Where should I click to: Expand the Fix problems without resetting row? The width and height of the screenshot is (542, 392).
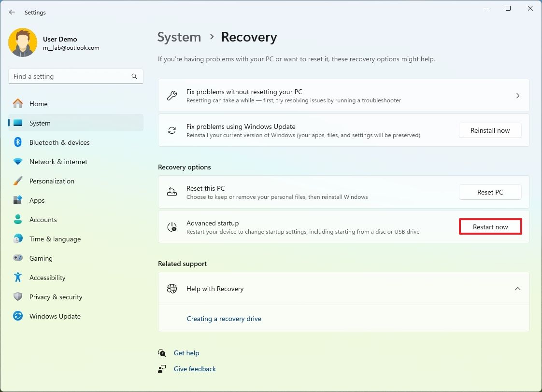518,95
